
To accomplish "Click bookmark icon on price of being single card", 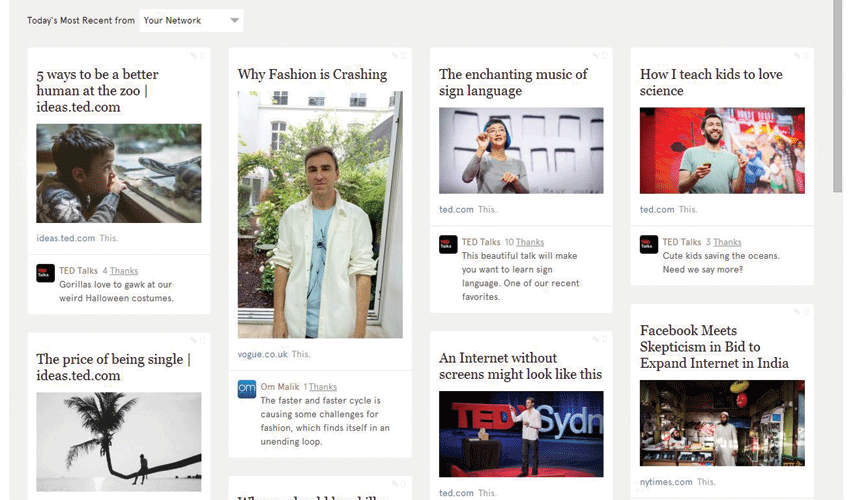I will [202, 341].
